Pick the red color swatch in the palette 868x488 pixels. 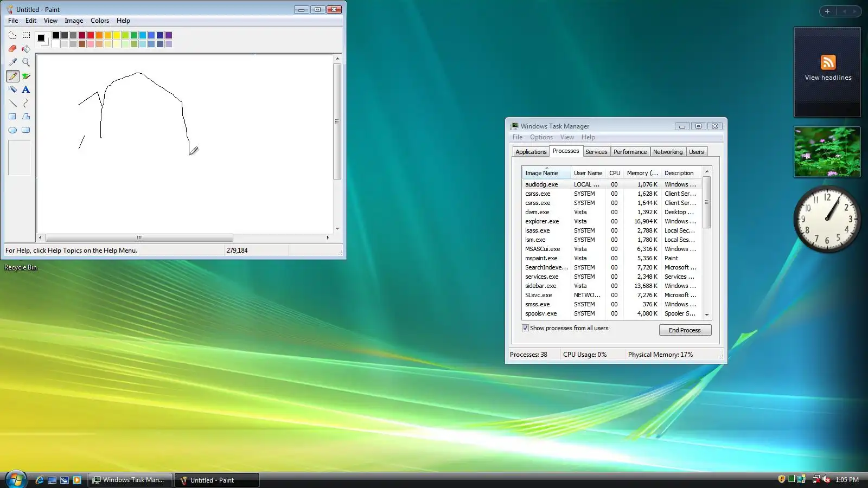pos(91,35)
